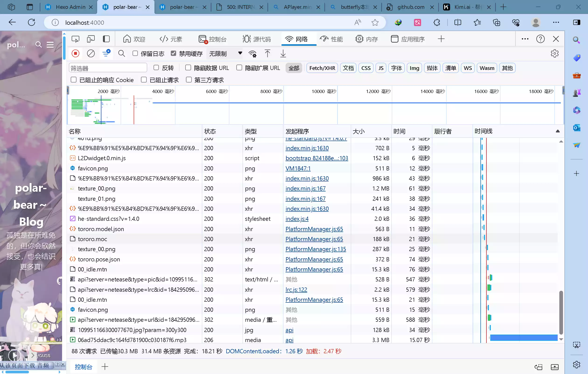Switch to the 控制台 DevTools tab
Screen dimensions: 588x374
tap(213, 39)
